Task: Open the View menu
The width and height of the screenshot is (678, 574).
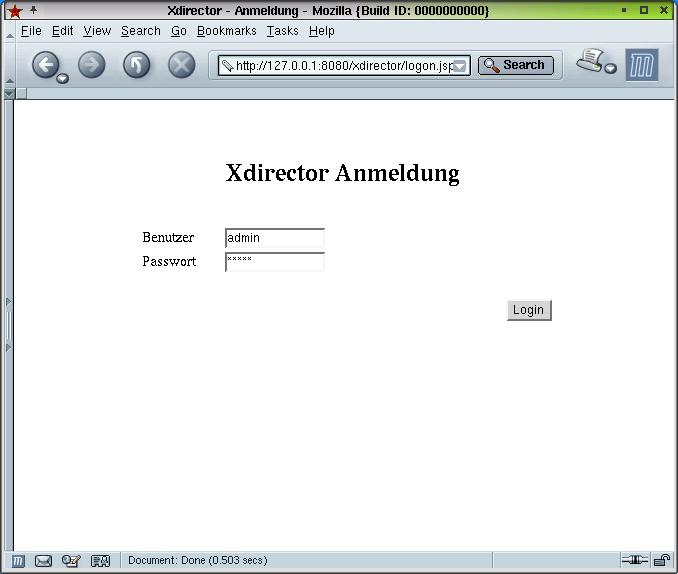Action: point(97,31)
